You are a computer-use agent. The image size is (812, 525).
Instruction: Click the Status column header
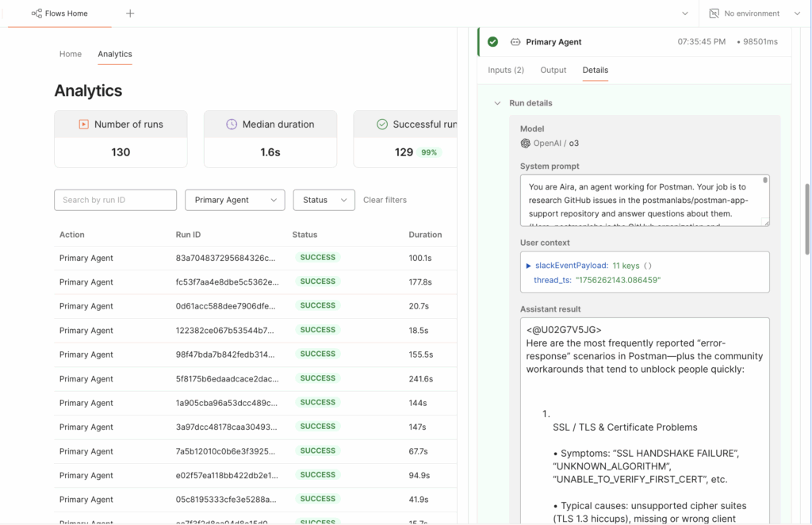click(x=304, y=235)
